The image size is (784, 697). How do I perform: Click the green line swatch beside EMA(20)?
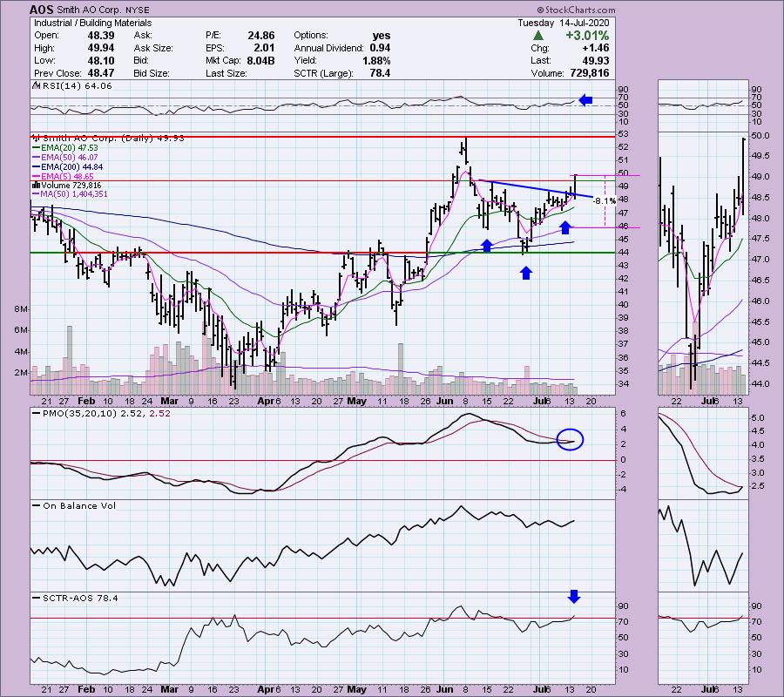click(36, 148)
